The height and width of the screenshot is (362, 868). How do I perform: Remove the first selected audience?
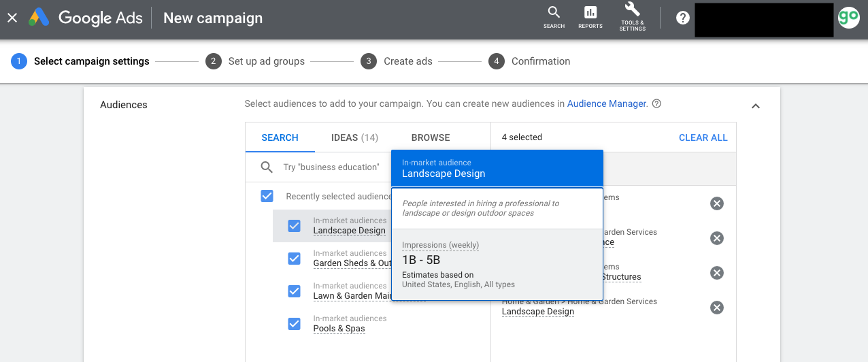click(x=716, y=203)
